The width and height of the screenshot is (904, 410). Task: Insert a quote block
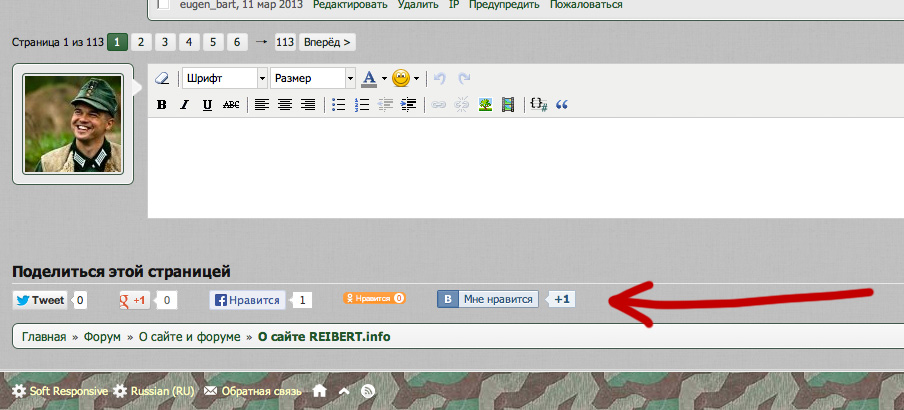(x=561, y=104)
